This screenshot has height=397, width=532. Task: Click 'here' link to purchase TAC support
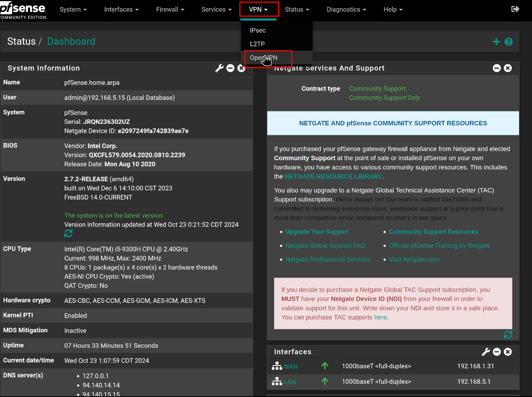point(380,317)
